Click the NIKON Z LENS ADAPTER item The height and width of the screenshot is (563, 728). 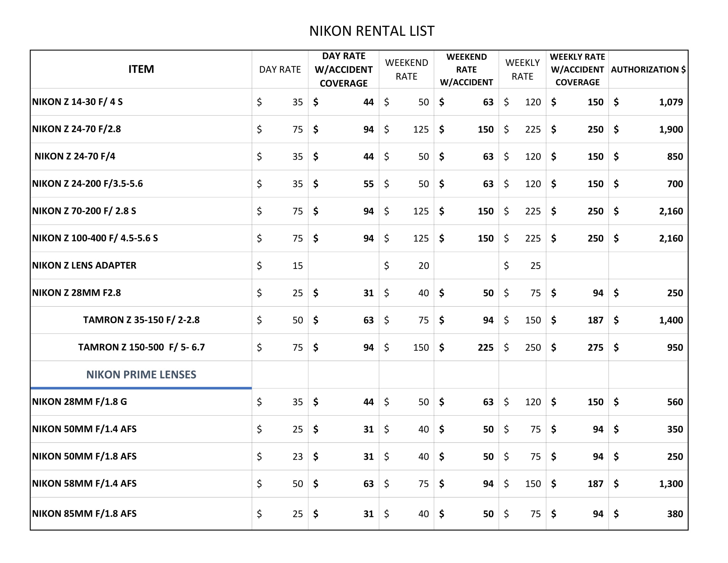pyautogui.click(x=84, y=265)
